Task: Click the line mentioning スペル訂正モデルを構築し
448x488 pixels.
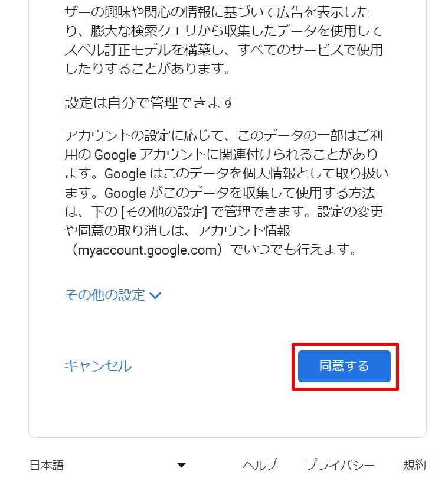Action: [224, 50]
